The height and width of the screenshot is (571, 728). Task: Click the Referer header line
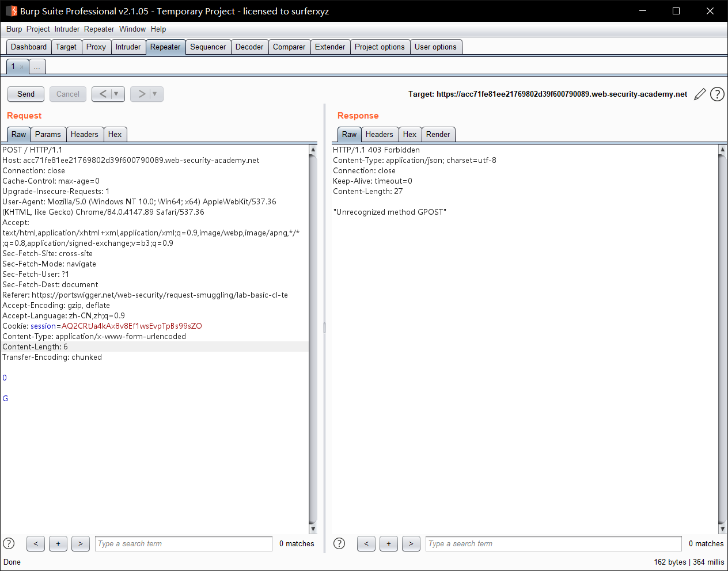tap(145, 295)
